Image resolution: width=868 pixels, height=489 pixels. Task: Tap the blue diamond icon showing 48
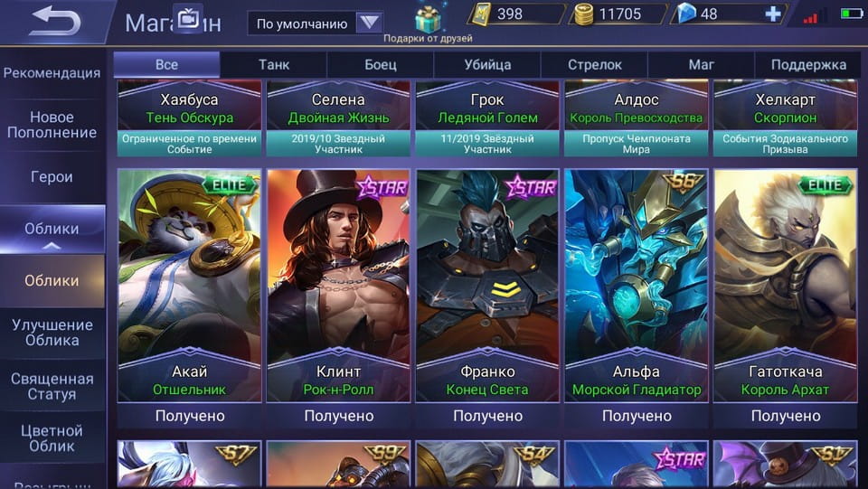click(x=686, y=14)
